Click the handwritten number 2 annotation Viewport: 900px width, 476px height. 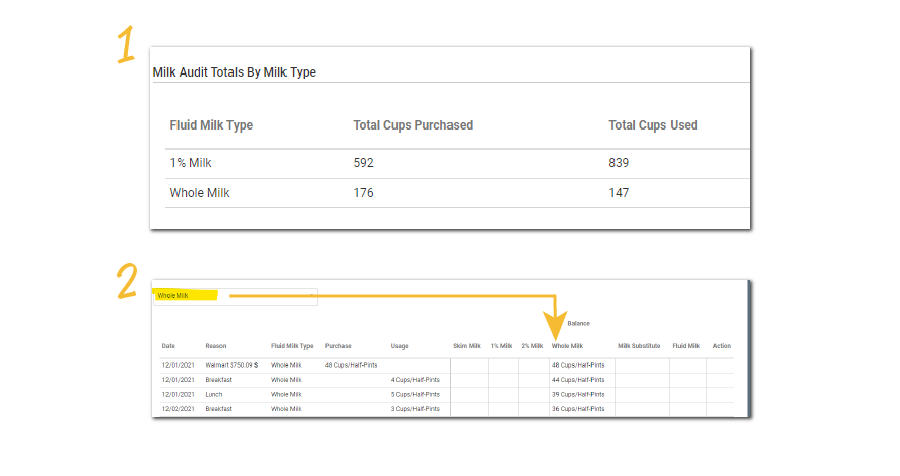click(x=126, y=281)
